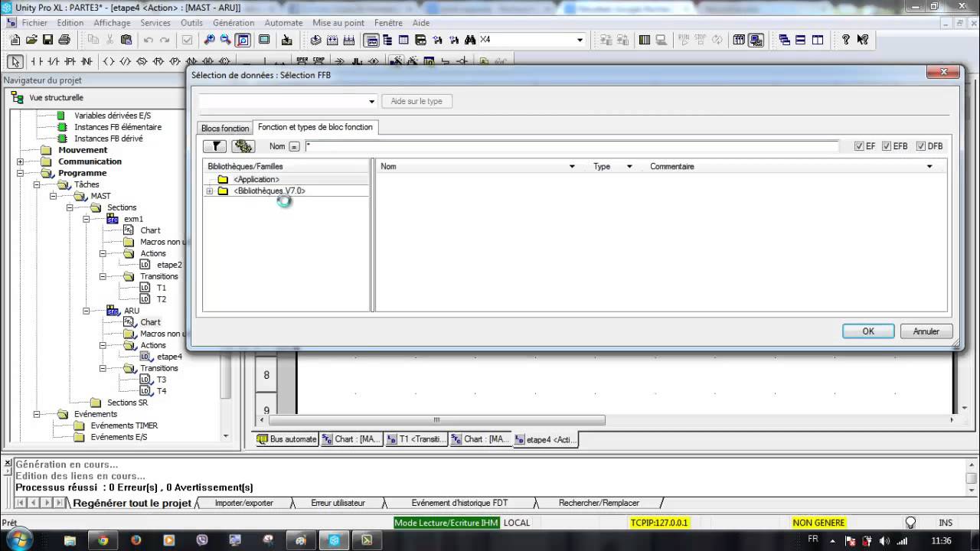The width and height of the screenshot is (980, 551).
Task: Open the Commentaire column dropdown arrow
Action: point(930,166)
